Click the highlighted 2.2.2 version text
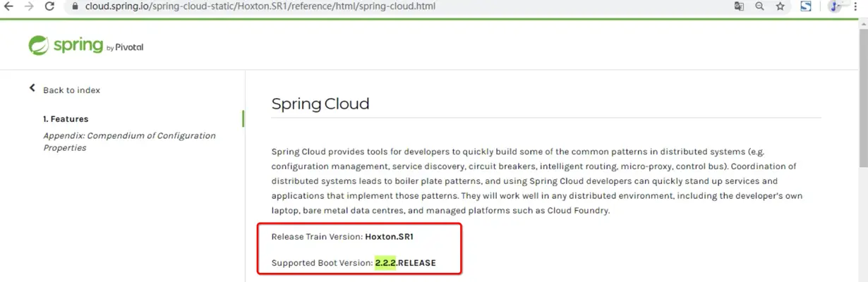Screen dimensions: 868x282 click(x=385, y=263)
